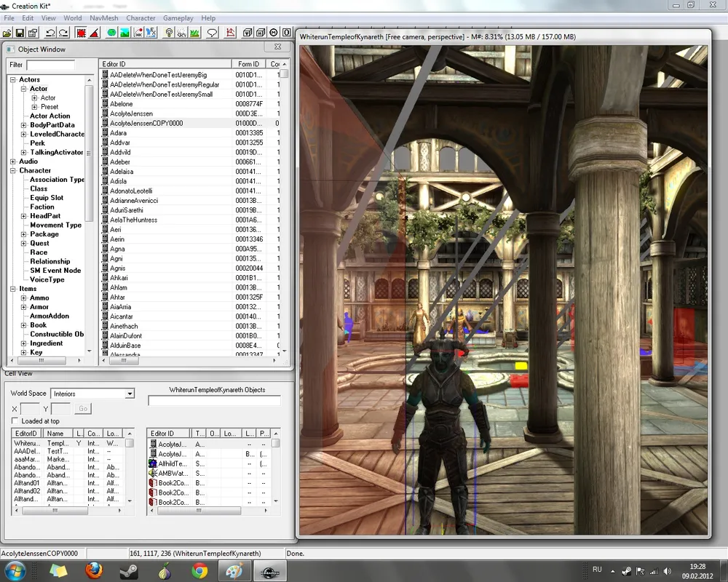Open the Gameplay menu

[x=178, y=18]
